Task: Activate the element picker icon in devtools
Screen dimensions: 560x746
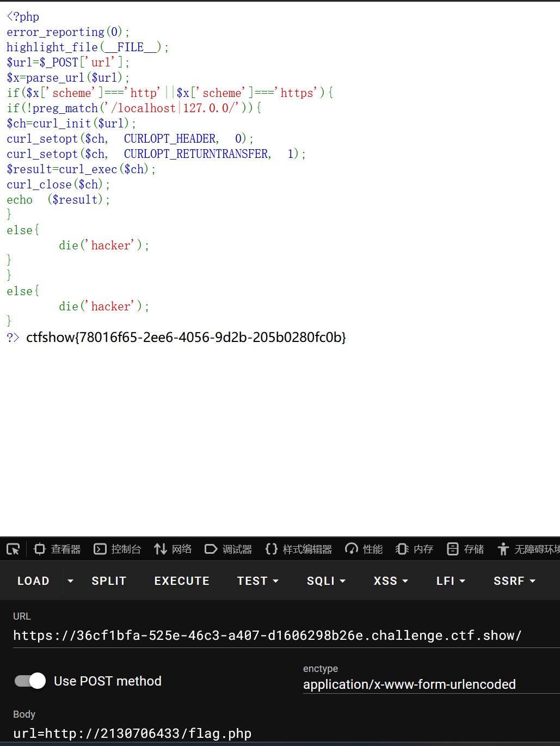Action: 13,549
